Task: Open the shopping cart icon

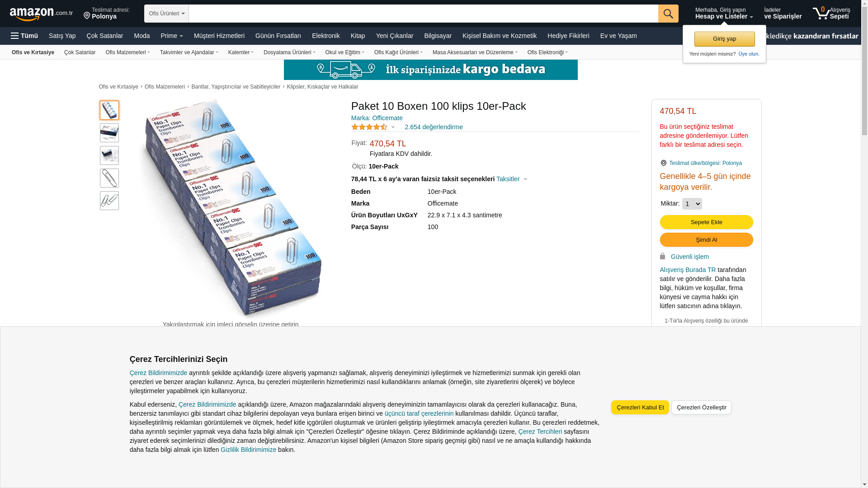Action: (x=821, y=13)
